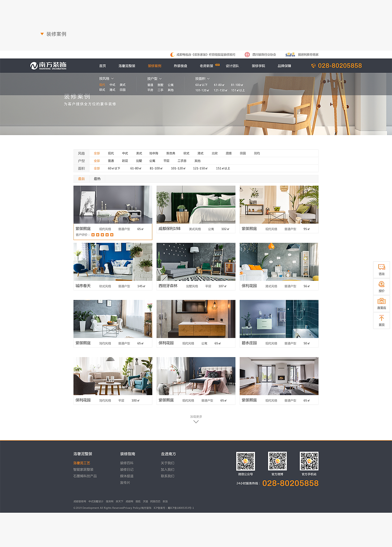The width and height of the screenshot is (392, 547).
Task: Click 成都装修网 friendly link in footer
Action: (x=80, y=501)
